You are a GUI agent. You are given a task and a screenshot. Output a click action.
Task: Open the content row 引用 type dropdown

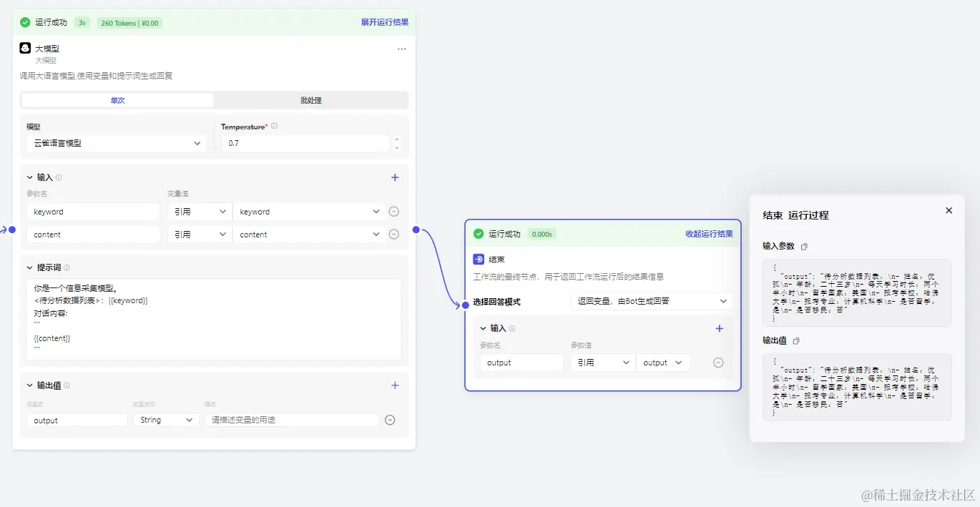[200, 235]
